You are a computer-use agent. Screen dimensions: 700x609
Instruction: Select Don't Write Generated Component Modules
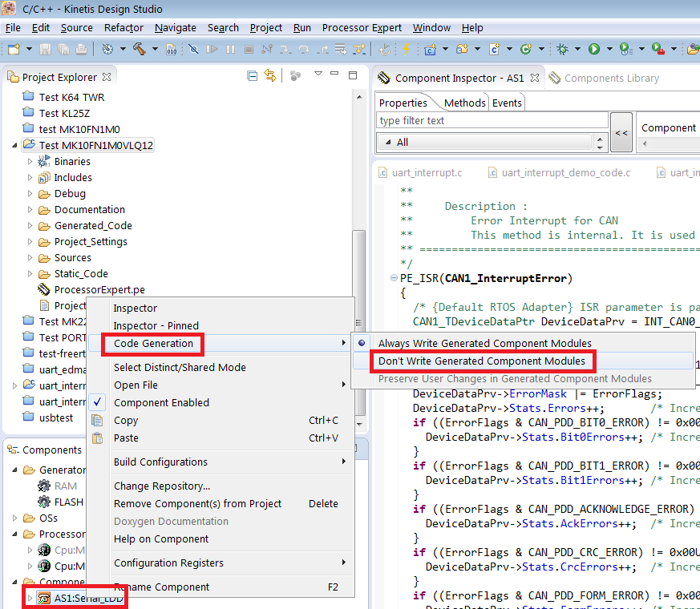pos(482,361)
